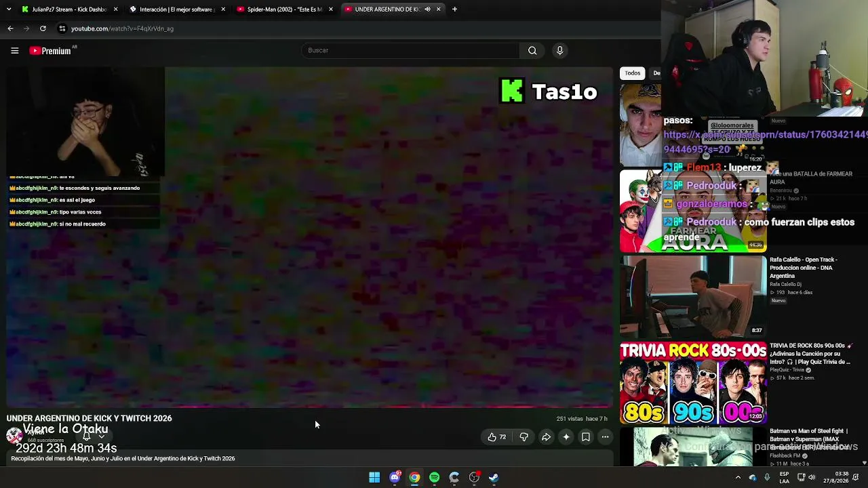Go to YouTube Premium home logo

pos(50,51)
